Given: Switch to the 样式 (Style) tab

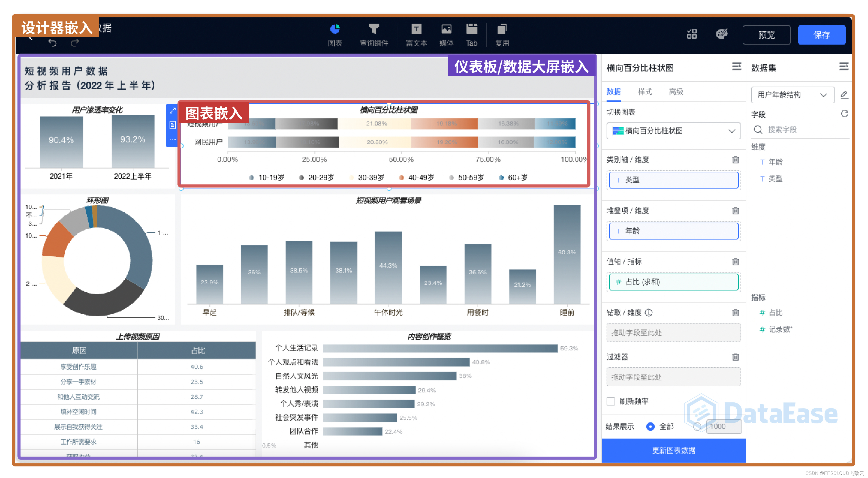Looking at the screenshot, I should coord(646,91).
